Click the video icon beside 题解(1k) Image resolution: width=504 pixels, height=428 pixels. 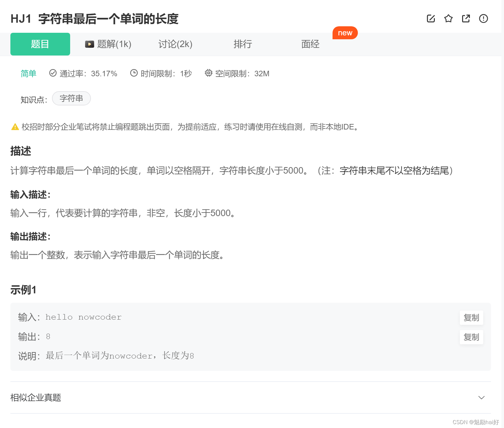89,44
